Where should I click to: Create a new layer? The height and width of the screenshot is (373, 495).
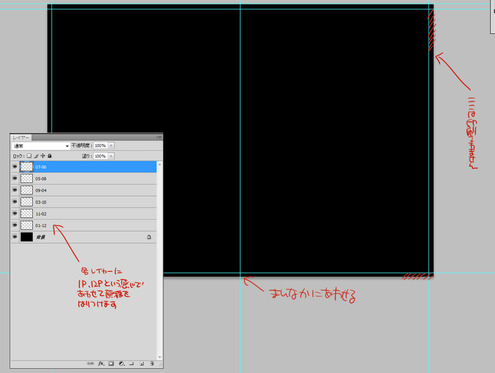pyautogui.click(x=142, y=363)
